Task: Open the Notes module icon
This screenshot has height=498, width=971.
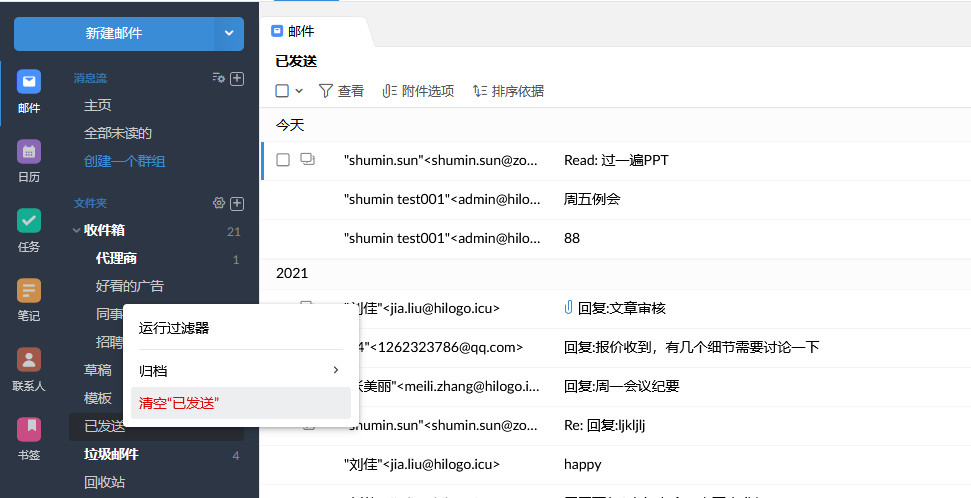Action: click(x=29, y=290)
